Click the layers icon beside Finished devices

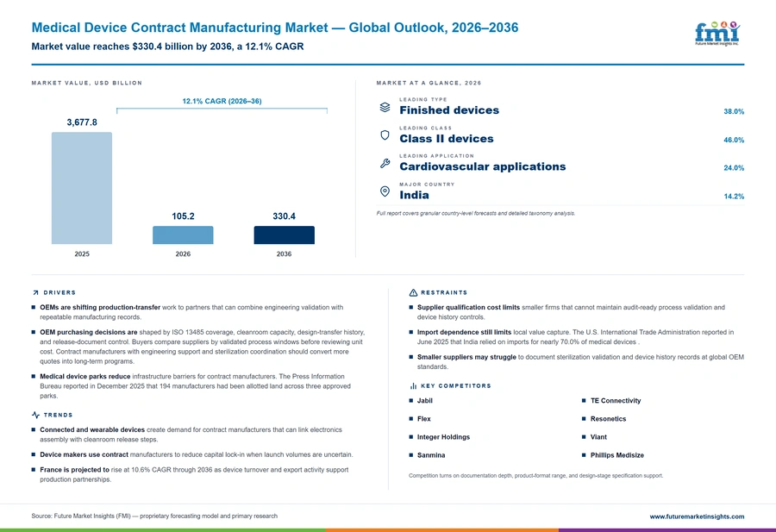tap(385, 108)
